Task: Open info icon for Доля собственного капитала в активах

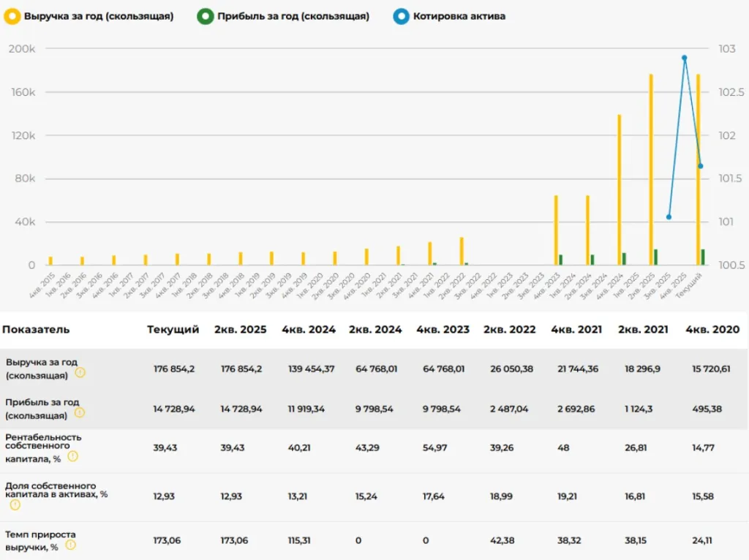Action: click(x=15, y=504)
